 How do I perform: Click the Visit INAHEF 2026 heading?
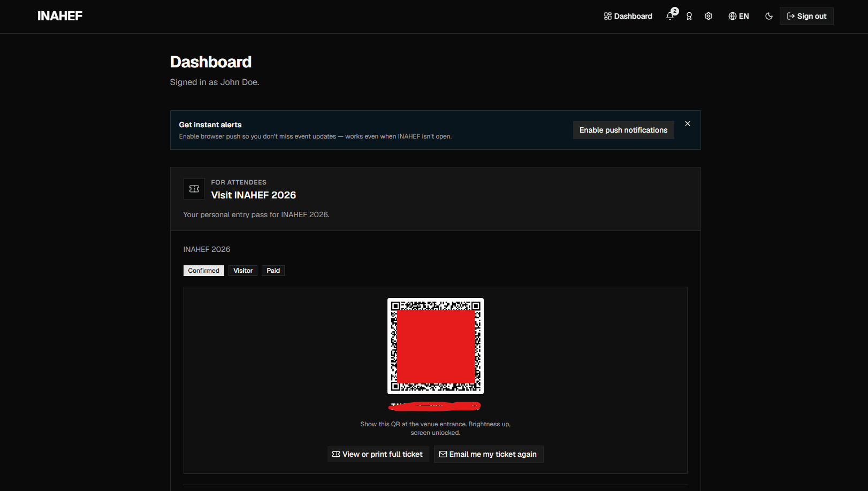(254, 195)
